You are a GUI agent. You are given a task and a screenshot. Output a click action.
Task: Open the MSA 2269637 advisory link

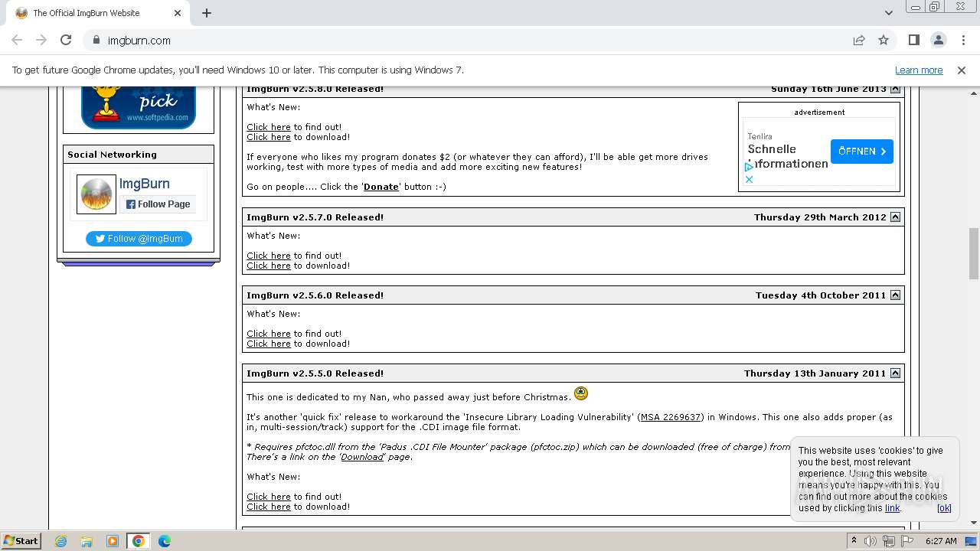(671, 417)
